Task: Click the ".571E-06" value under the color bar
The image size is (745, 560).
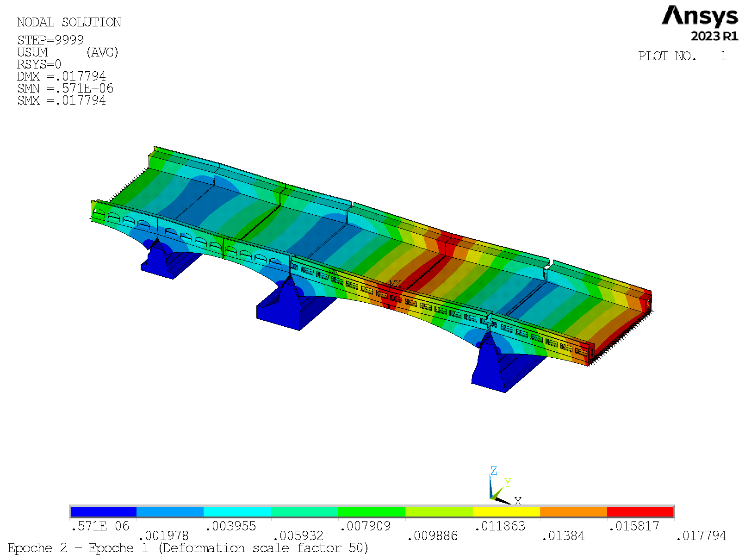Action: point(100,526)
